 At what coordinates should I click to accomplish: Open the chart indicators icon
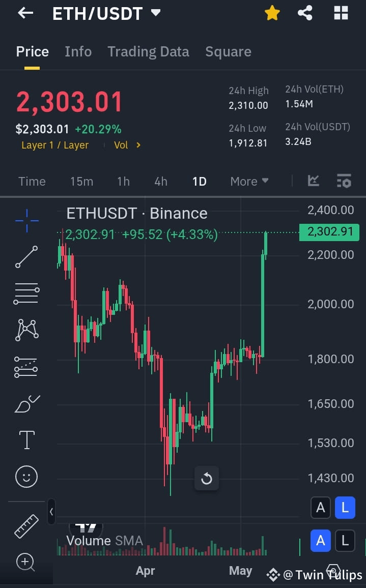tap(314, 181)
